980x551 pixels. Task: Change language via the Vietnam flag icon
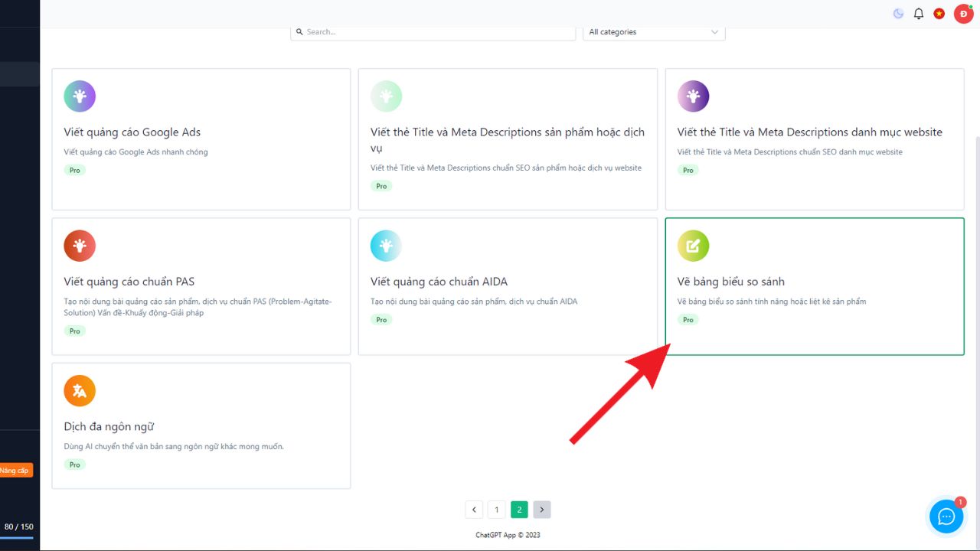pyautogui.click(x=939, y=14)
